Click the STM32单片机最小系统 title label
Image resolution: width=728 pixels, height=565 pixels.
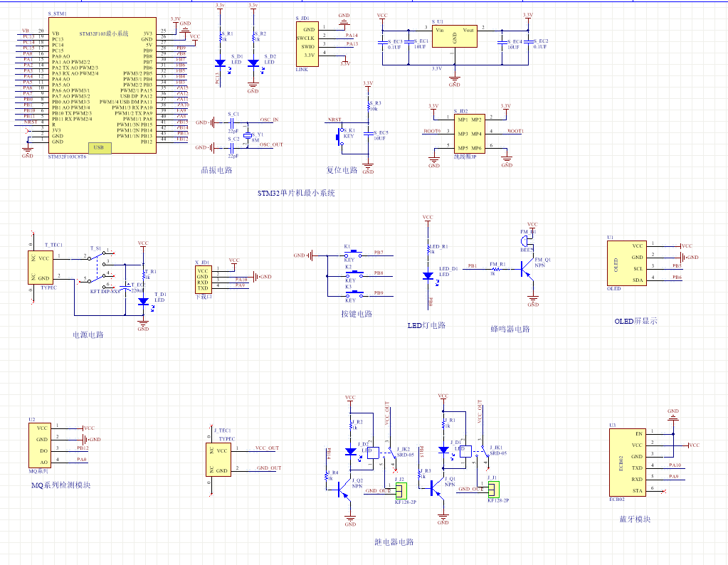(296, 193)
